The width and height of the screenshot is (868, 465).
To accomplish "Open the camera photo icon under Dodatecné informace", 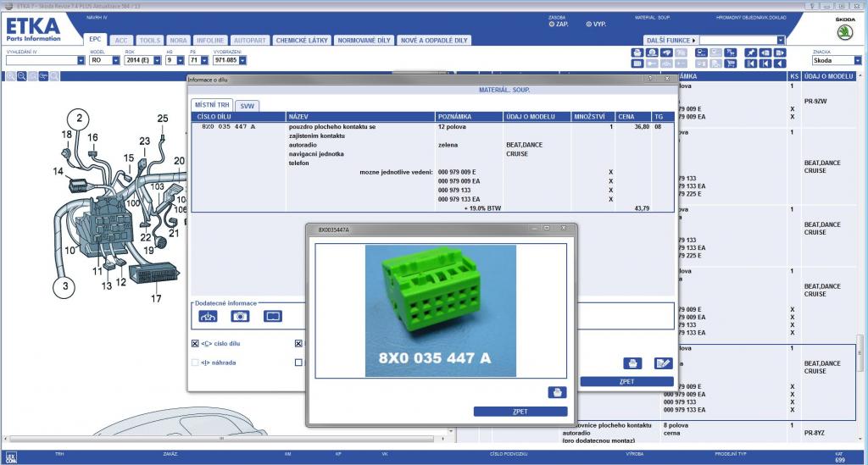I will pos(240,316).
